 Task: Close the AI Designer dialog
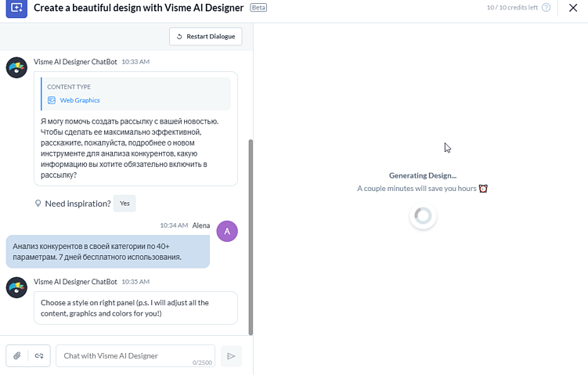573,8
